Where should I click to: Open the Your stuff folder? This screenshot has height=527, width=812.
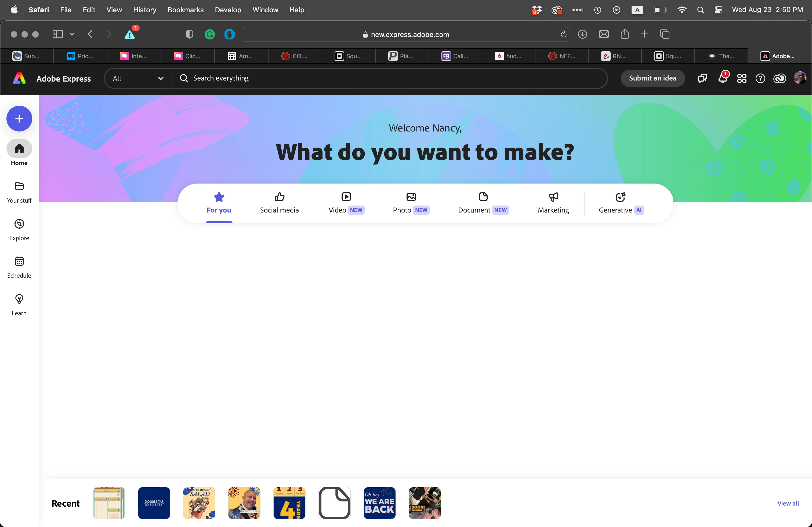pyautogui.click(x=19, y=192)
